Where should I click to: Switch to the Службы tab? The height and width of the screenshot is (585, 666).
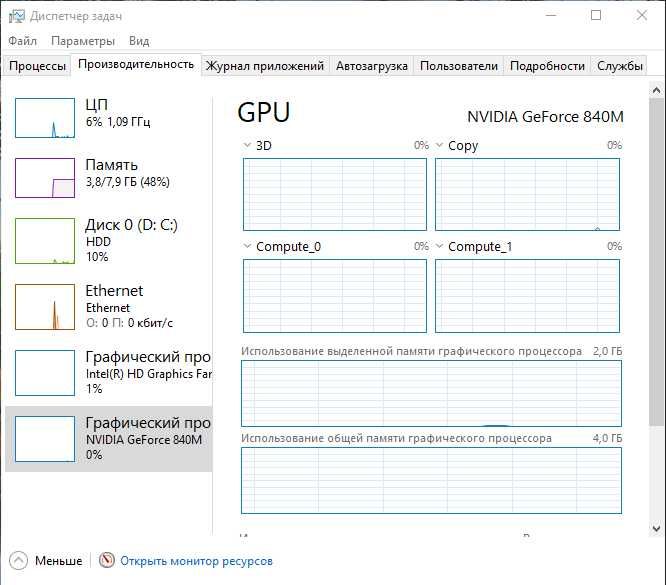(619, 66)
